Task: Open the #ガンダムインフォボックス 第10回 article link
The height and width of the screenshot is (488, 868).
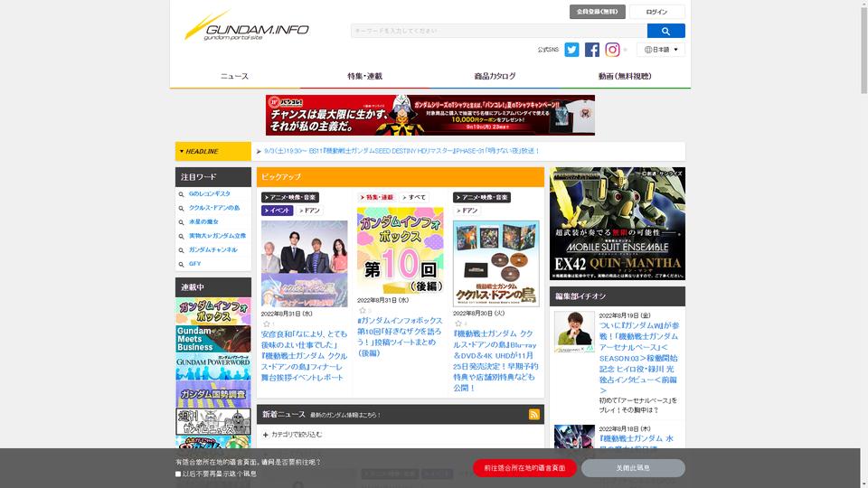Action: pos(401,336)
